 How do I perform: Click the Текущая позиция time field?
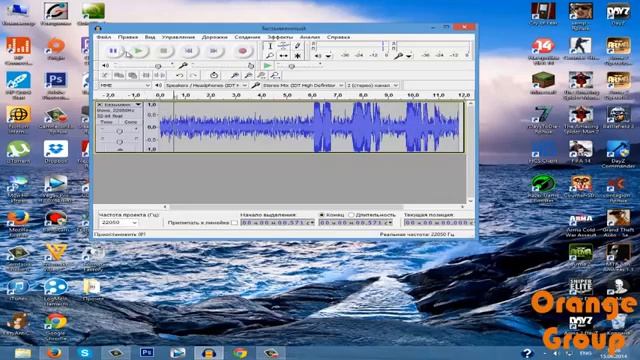(439, 222)
